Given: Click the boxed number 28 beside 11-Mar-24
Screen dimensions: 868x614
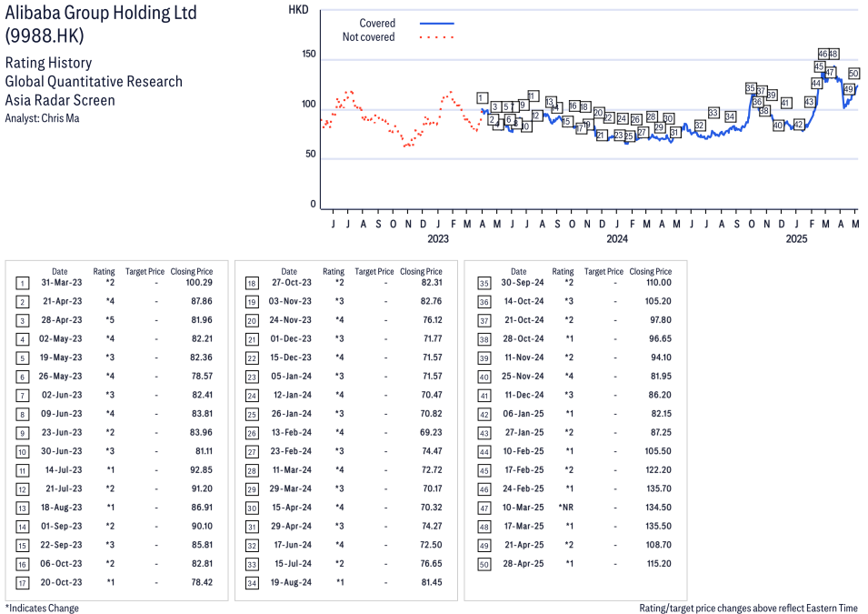Looking at the screenshot, I should [252, 470].
